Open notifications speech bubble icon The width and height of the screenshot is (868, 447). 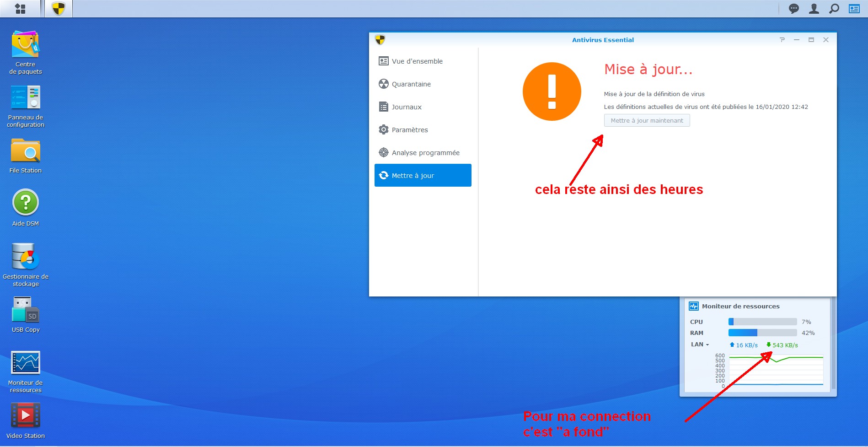(794, 9)
